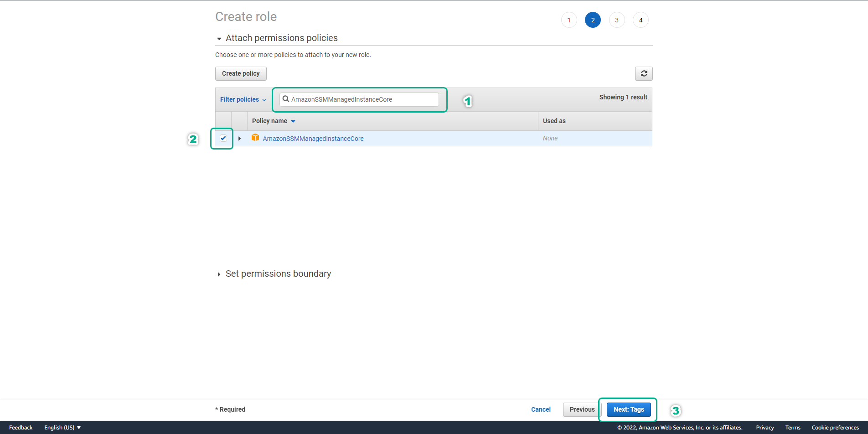Click the Create policy button

(x=241, y=73)
